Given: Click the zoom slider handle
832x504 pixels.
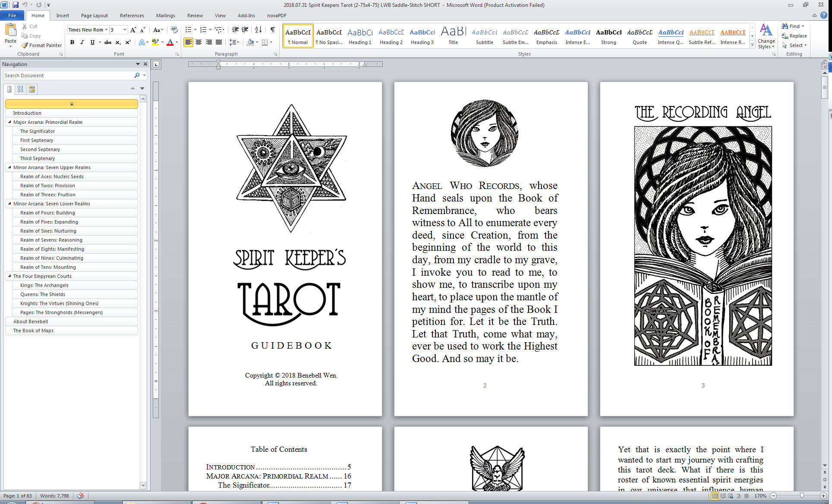Looking at the screenshot, I should (801, 496).
